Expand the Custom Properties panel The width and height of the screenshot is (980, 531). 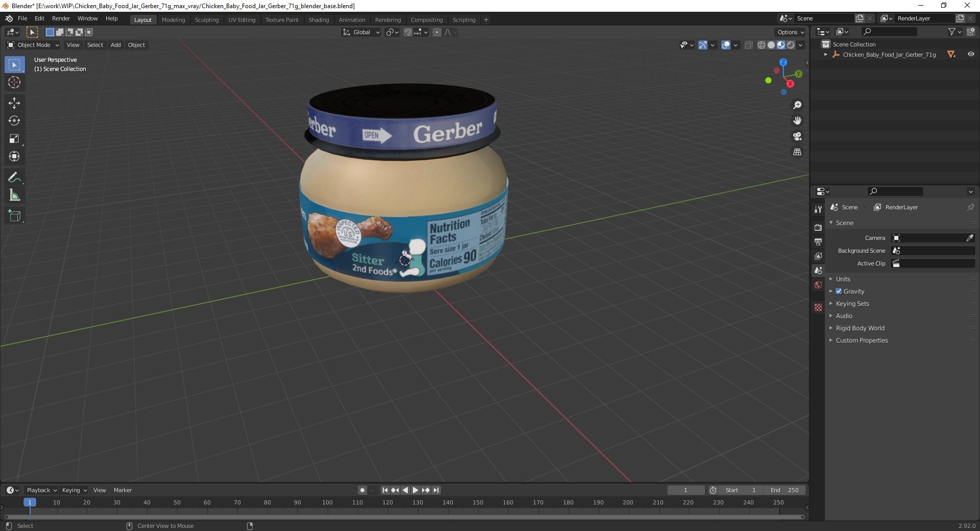click(862, 340)
